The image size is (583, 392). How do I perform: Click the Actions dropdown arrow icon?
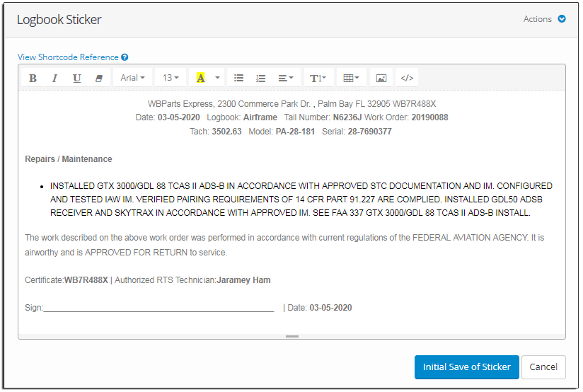(562, 19)
